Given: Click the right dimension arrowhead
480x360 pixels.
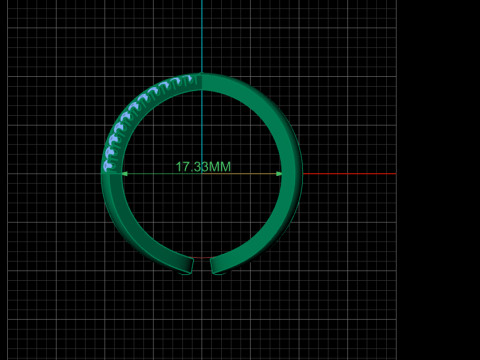Looking at the screenshot, I should [x=279, y=174].
